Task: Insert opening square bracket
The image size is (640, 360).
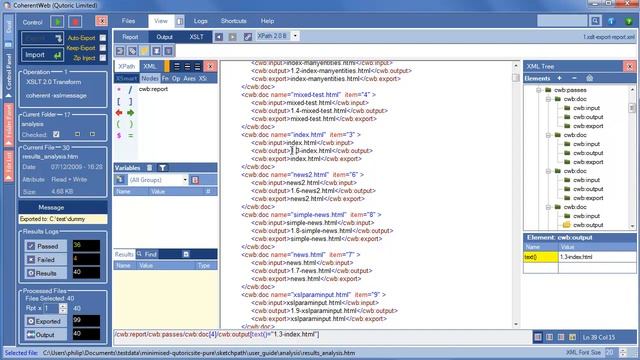Action: 119,101
